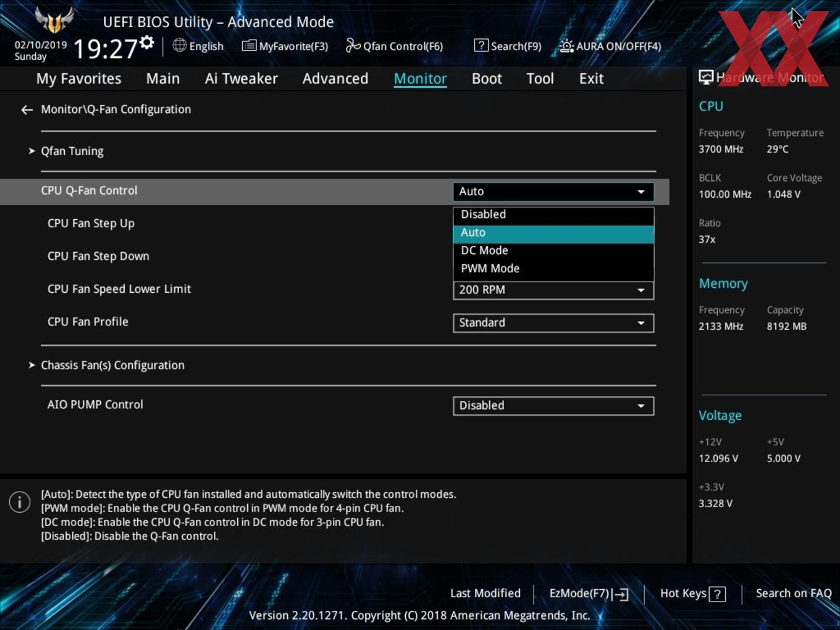840x630 pixels.
Task: Click the back arrow beside Monitor\Q-Fan Configuration
Action: 27,110
